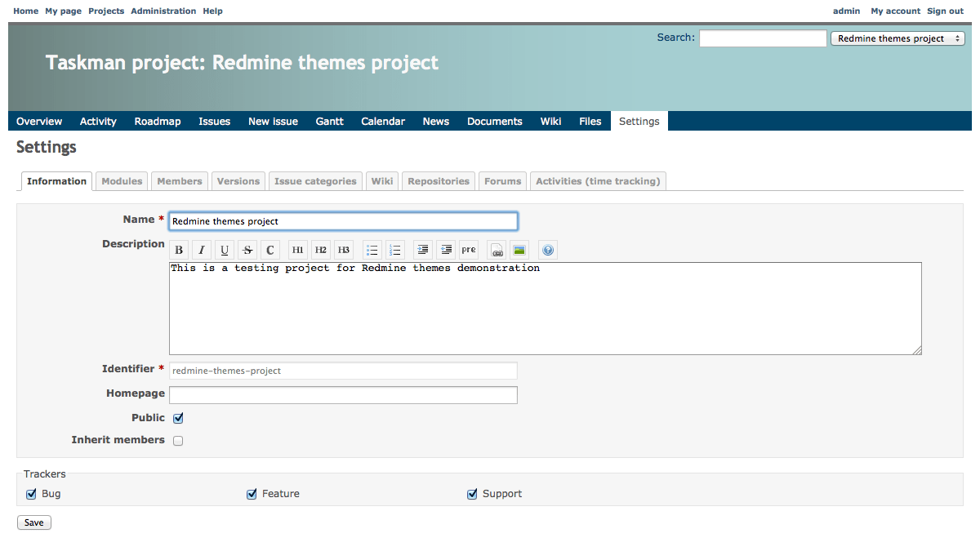Insert a wiki page link icon

(496, 250)
